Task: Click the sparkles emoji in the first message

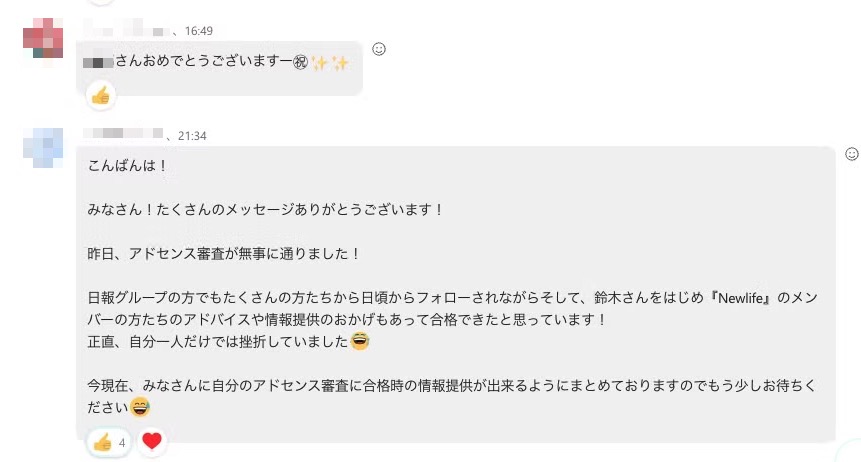Action: coord(330,63)
